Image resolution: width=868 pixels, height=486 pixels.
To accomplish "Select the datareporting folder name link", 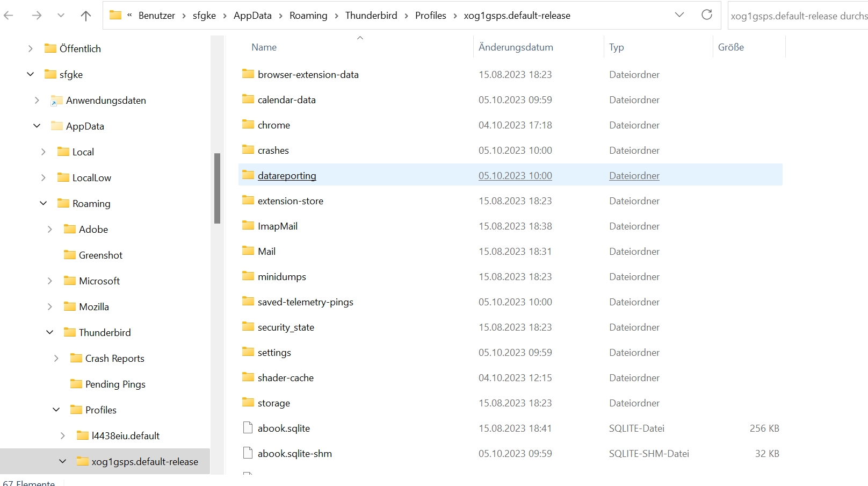I will point(287,176).
